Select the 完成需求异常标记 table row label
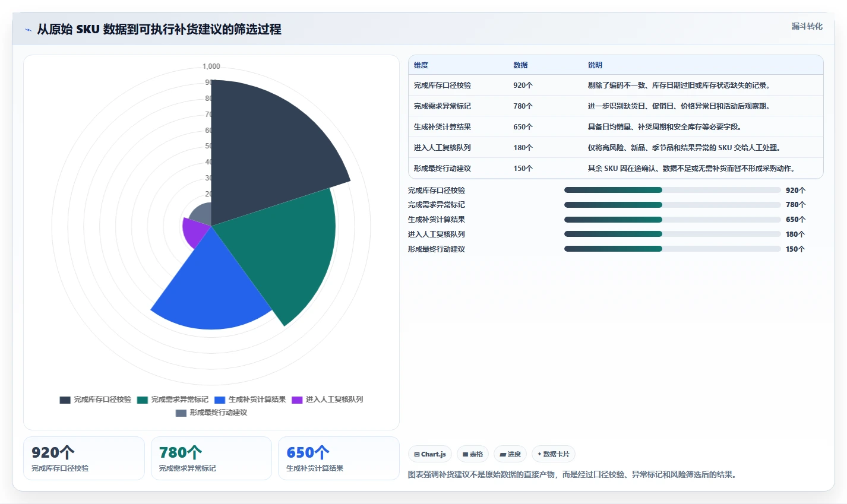The image size is (847, 504). click(x=443, y=106)
